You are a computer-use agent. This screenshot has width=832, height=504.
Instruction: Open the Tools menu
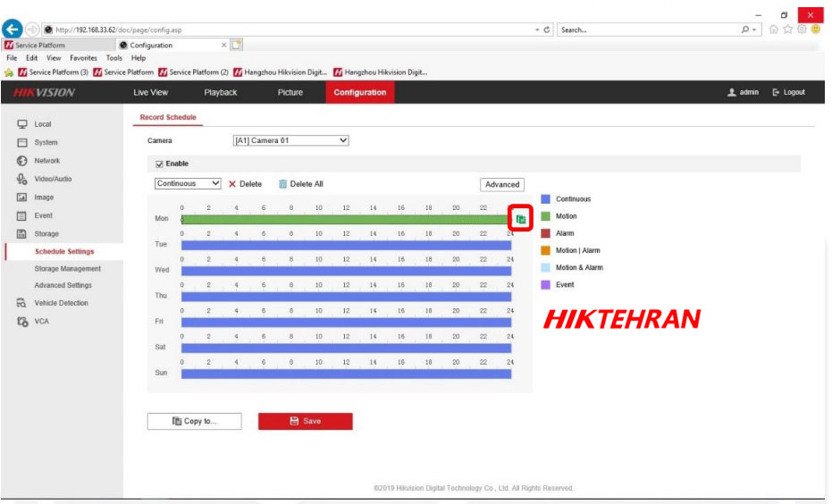click(x=114, y=58)
